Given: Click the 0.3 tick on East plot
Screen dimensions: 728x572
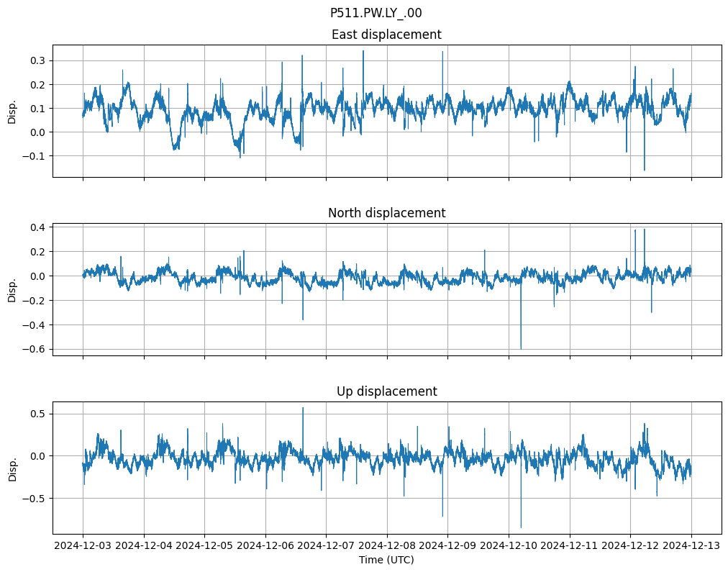Looking at the screenshot, I should (x=37, y=60).
